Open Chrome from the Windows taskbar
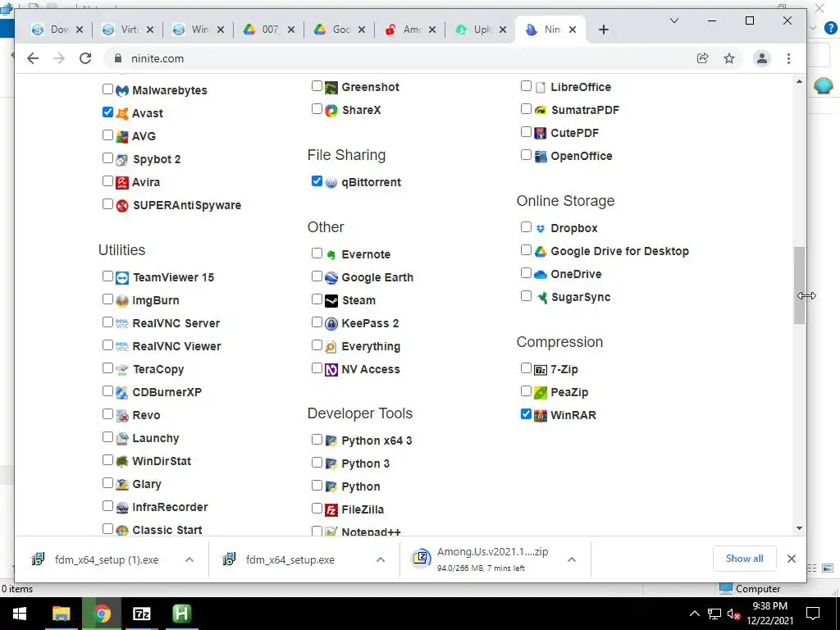The width and height of the screenshot is (840, 630). point(103,614)
